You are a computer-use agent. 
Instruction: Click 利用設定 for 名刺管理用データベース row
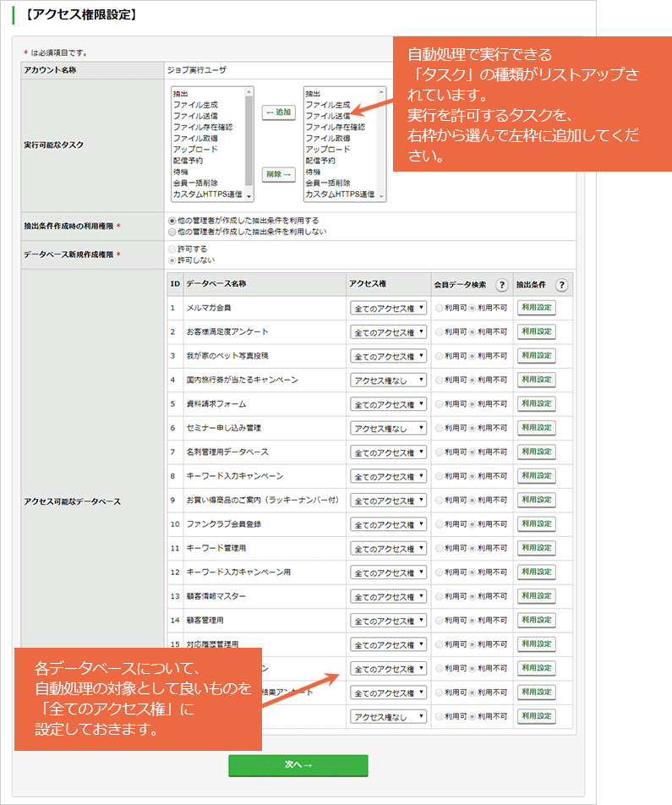coord(537,452)
